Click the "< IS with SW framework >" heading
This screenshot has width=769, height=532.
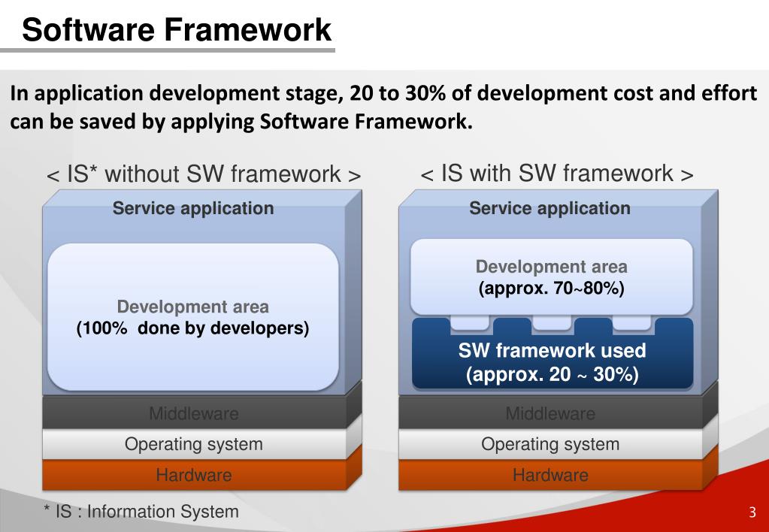click(x=556, y=174)
